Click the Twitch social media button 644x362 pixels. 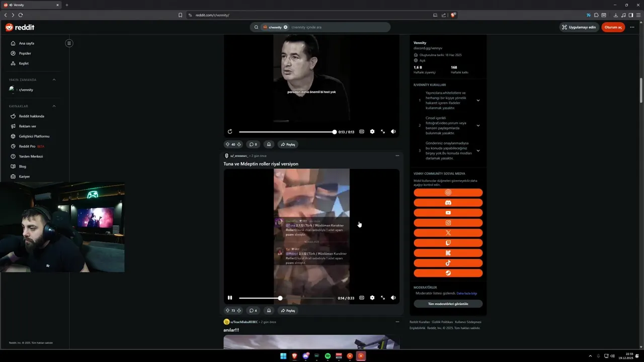[x=448, y=243]
